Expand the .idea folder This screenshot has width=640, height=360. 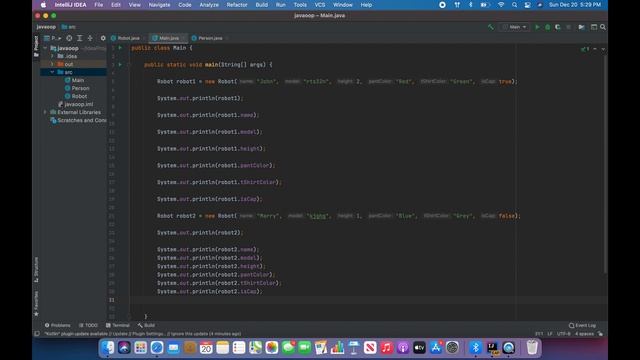pyautogui.click(x=52, y=56)
